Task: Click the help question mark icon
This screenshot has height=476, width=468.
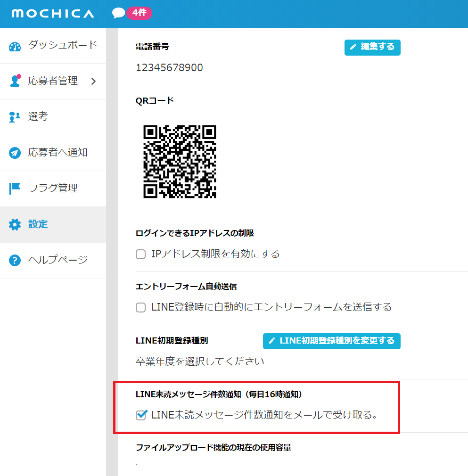Action: click(15, 260)
